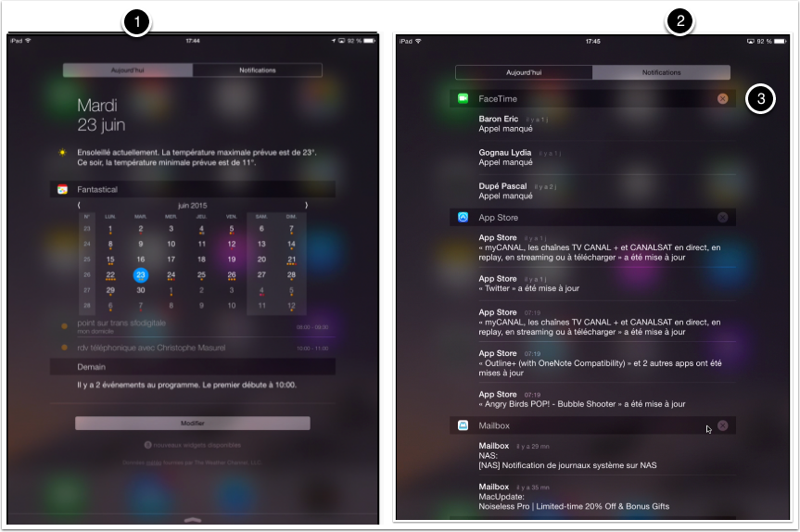The image size is (800, 532).
Task: Select June 30 in the calendar
Action: [x=140, y=290]
